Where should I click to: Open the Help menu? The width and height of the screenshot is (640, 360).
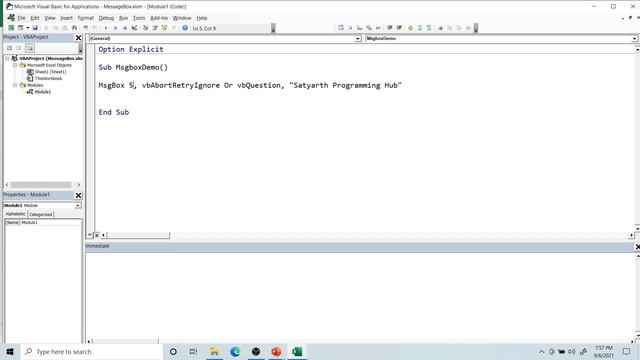click(x=202, y=18)
